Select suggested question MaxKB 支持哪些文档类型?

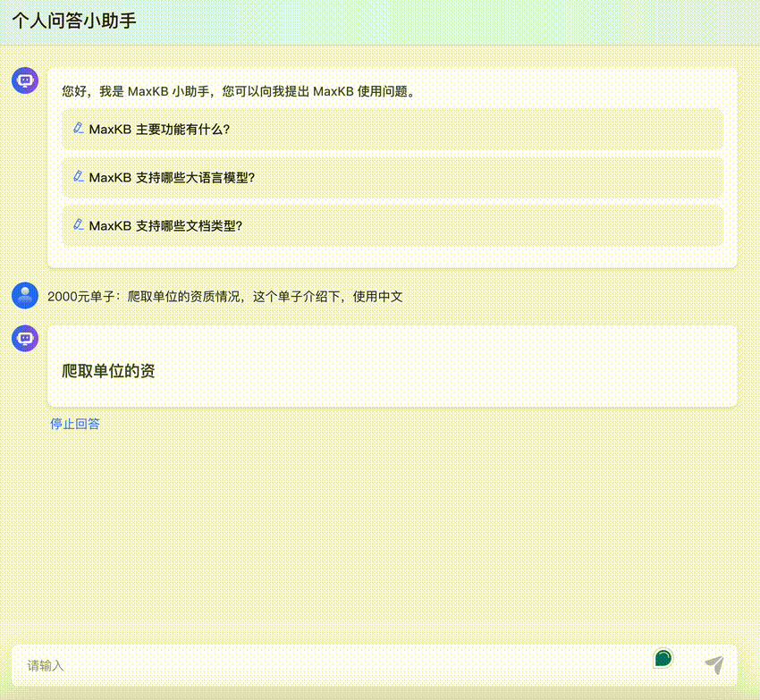(393, 225)
